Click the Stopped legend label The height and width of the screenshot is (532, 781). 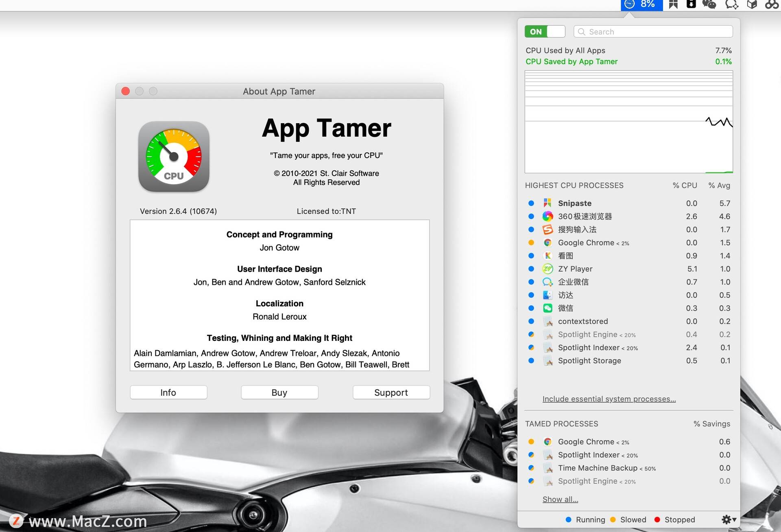(680, 519)
